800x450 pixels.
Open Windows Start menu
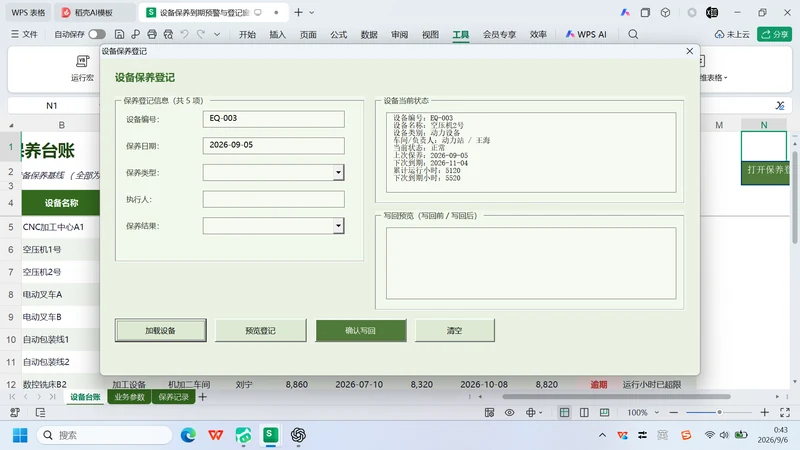20,435
